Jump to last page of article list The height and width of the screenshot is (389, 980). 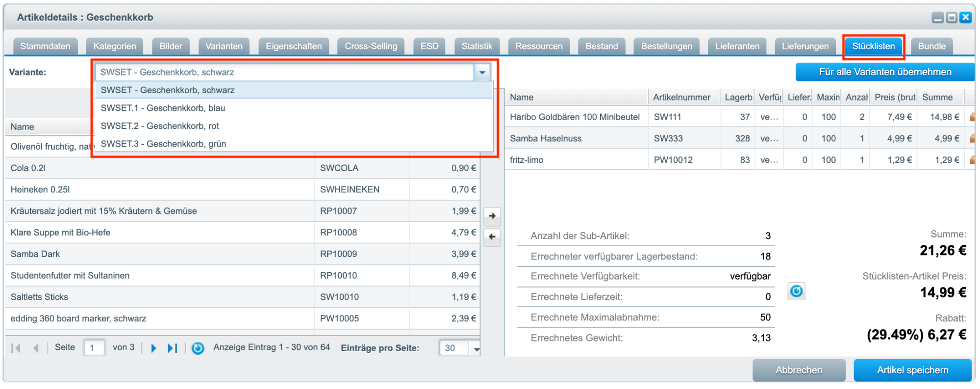(172, 348)
